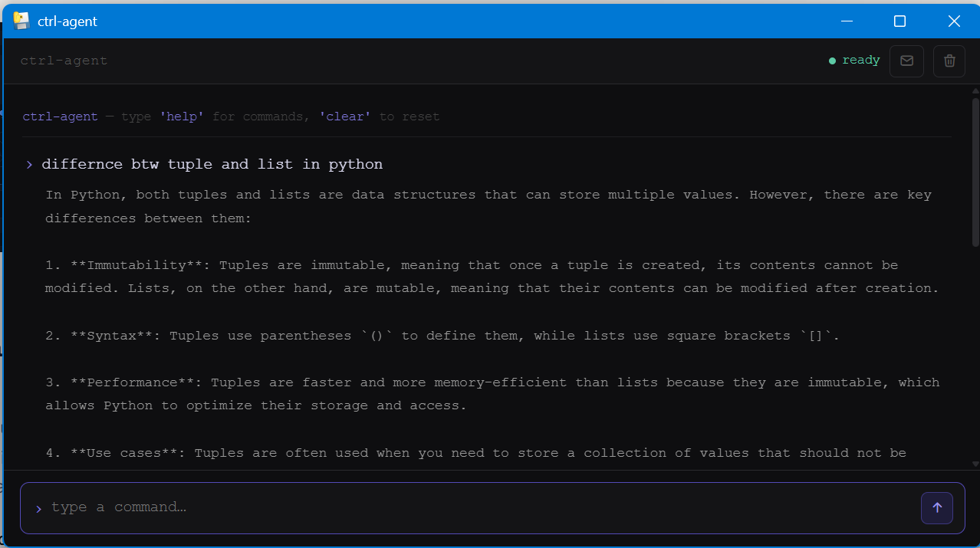
Task: Click the send arrow button
Action: click(937, 507)
